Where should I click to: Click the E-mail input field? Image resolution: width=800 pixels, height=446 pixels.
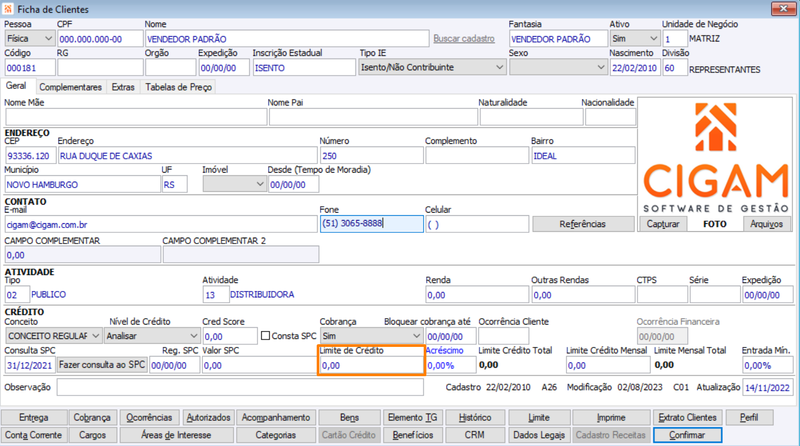(161, 224)
